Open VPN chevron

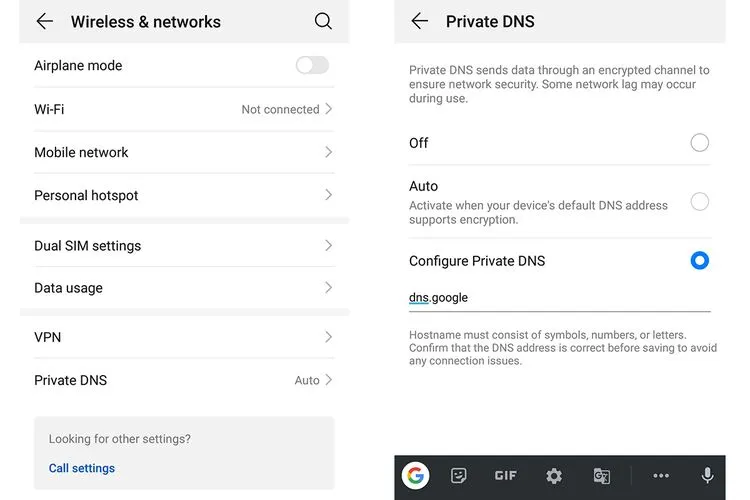329,337
